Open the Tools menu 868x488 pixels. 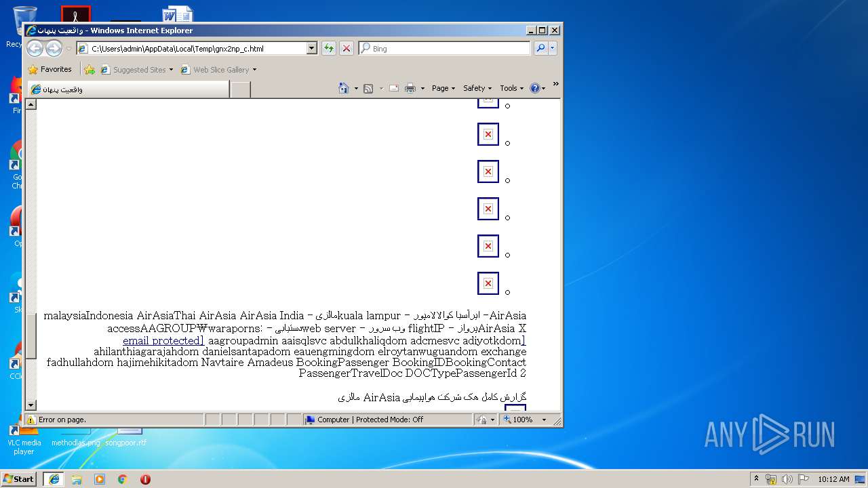(x=512, y=88)
